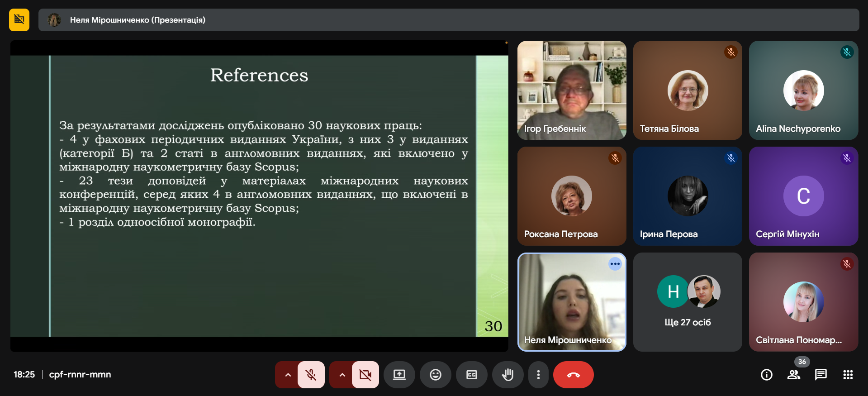Expand audio settings chevron beside microphone
Viewport: 868px width, 396px height.
pyautogui.click(x=288, y=375)
